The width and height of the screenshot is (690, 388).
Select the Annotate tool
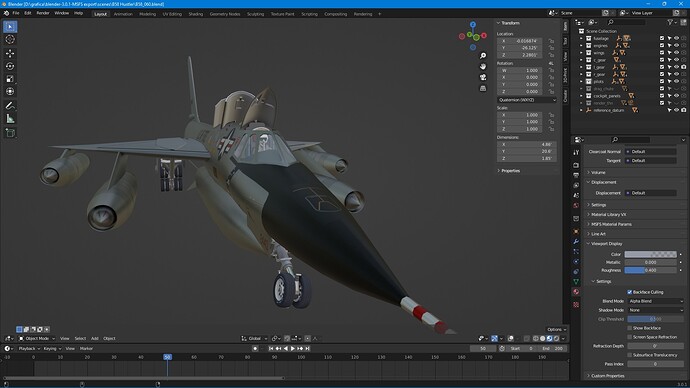10,106
